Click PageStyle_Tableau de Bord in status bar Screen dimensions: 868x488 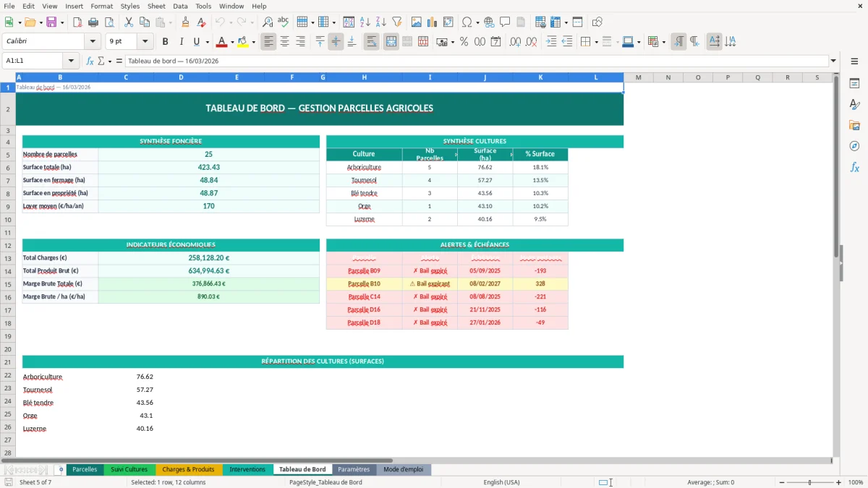325,482
